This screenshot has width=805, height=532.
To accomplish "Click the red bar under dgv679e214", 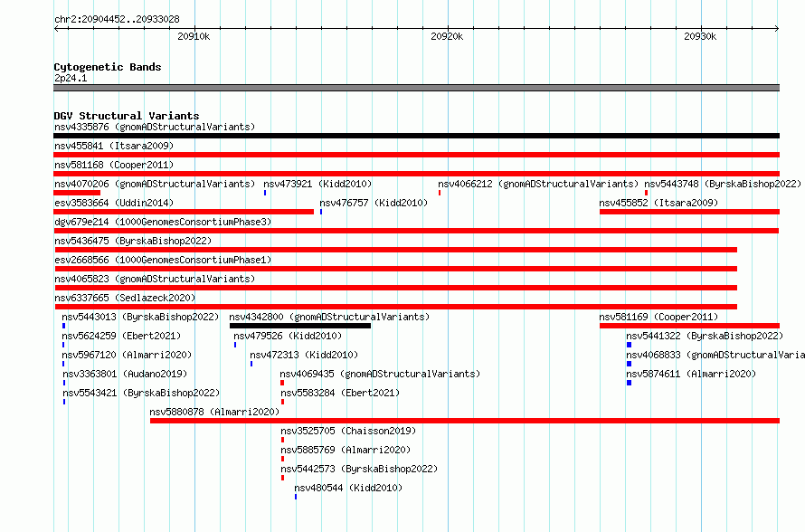I will point(416,231).
